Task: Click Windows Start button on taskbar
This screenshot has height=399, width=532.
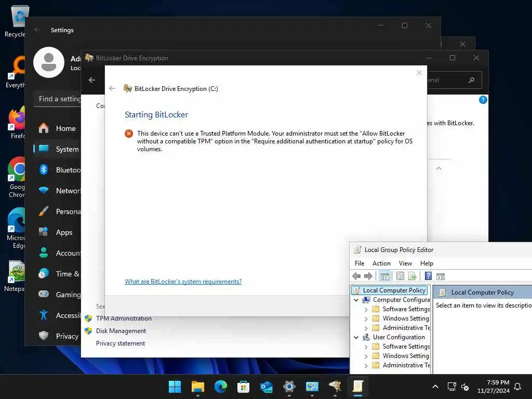Action: click(x=175, y=387)
